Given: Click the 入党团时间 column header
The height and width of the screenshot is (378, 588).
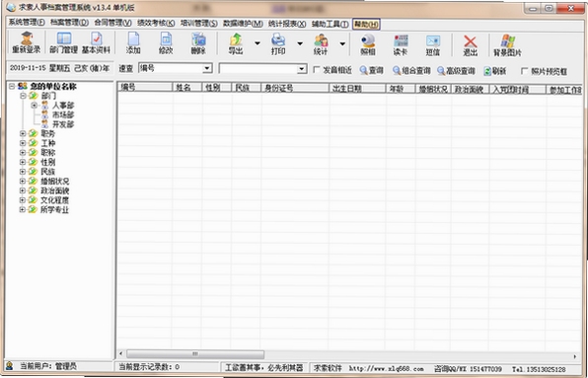Looking at the screenshot, I should pos(518,89).
